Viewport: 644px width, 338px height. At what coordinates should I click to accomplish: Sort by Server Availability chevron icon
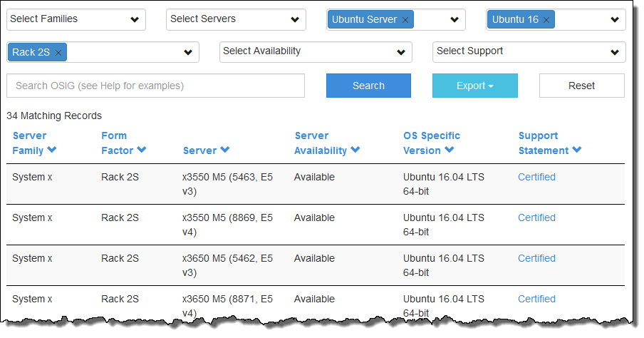pyautogui.click(x=355, y=150)
